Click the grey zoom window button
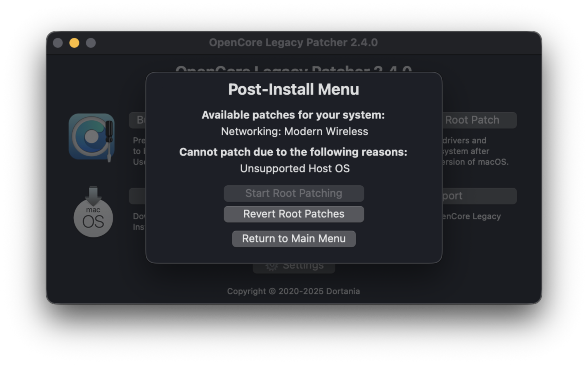The image size is (588, 365). [91, 43]
